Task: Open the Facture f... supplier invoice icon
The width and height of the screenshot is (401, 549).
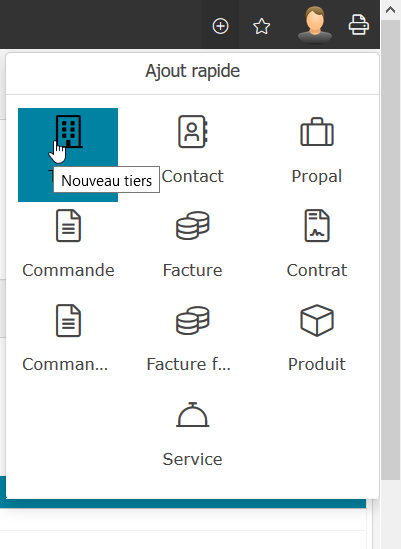Action: [x=193, y=320]
